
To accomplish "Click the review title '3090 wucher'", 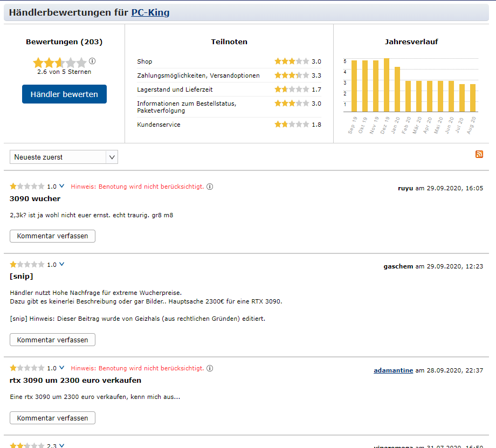I will coord(35,199).
